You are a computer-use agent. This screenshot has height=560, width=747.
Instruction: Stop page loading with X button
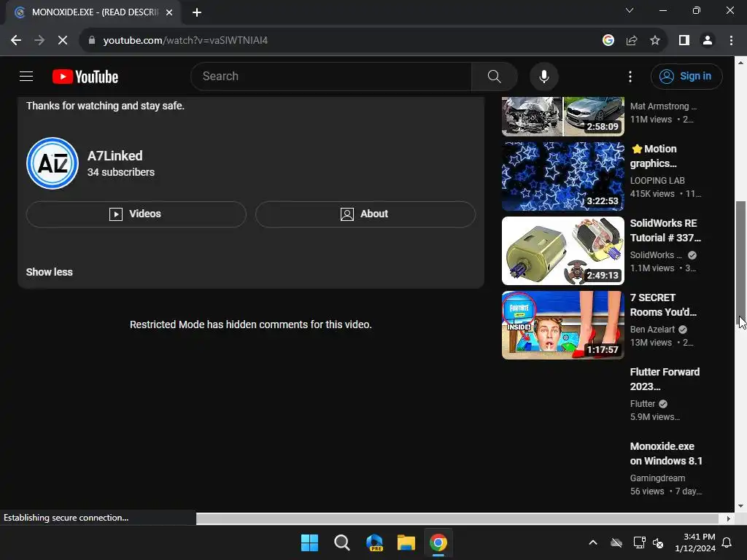[63, 41]
